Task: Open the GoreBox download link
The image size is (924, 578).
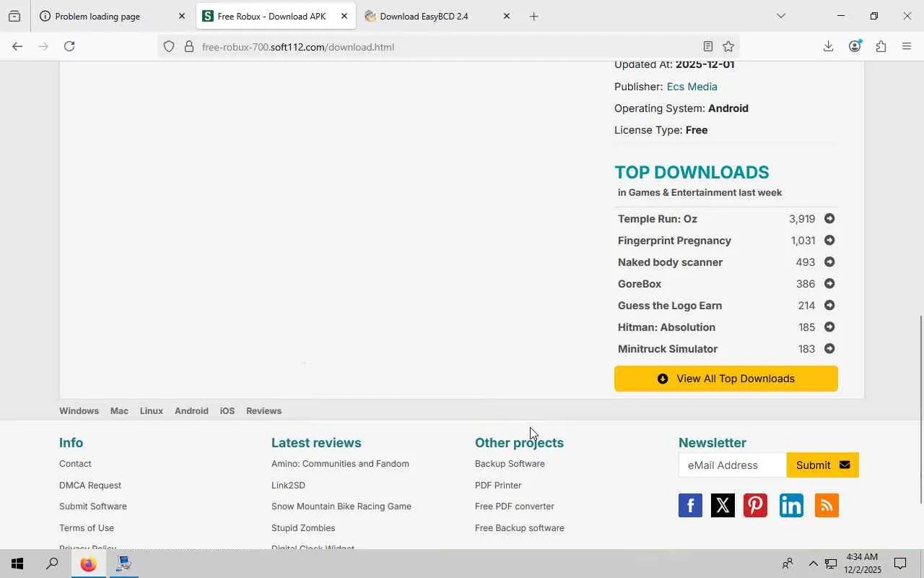Action: pos(640,284)
